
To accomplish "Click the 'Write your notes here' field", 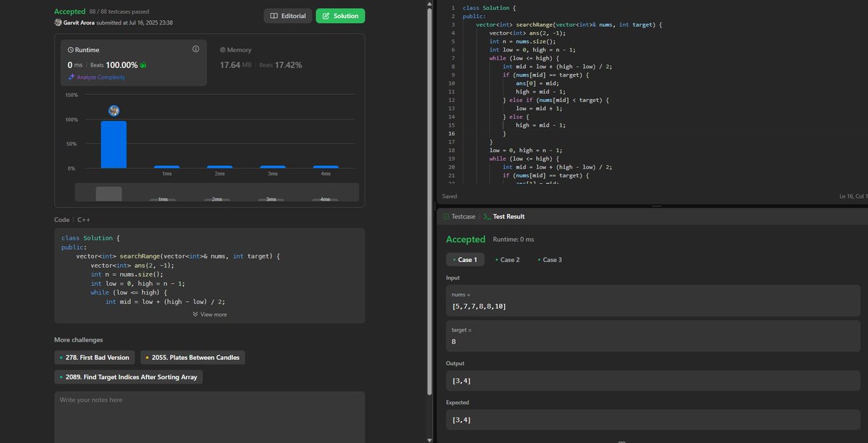I will pyautogui.click(x=210, y=417).
